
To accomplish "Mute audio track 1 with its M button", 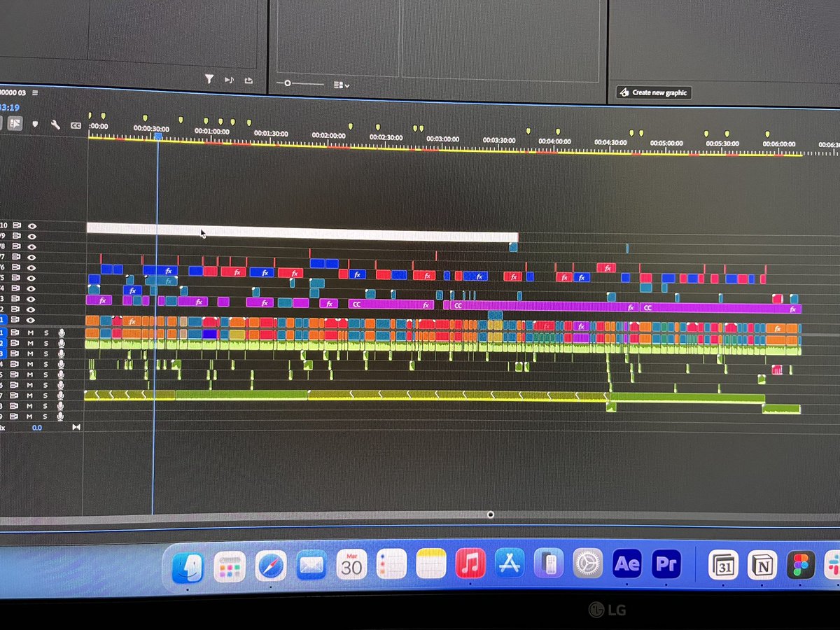I will (x=31, y=333).
